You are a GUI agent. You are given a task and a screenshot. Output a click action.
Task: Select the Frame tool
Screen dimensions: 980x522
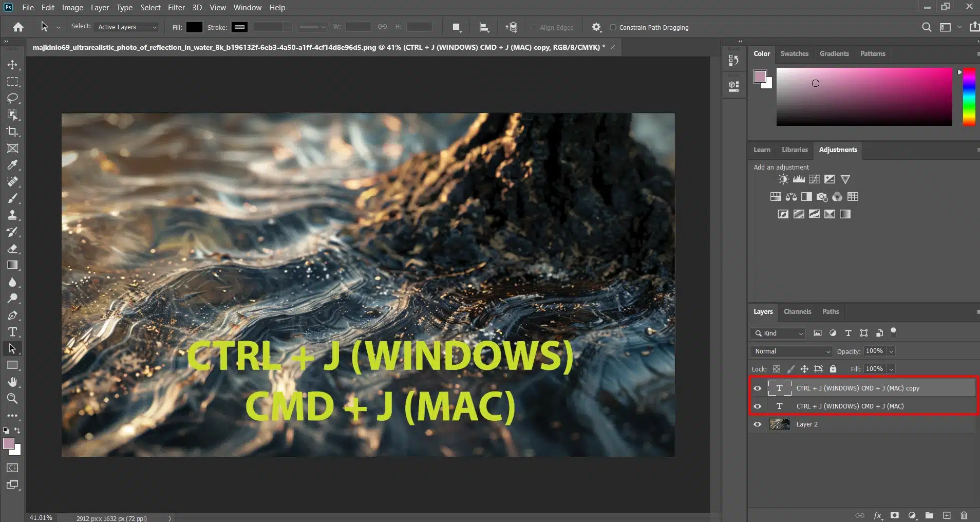[x=12, y=148]
